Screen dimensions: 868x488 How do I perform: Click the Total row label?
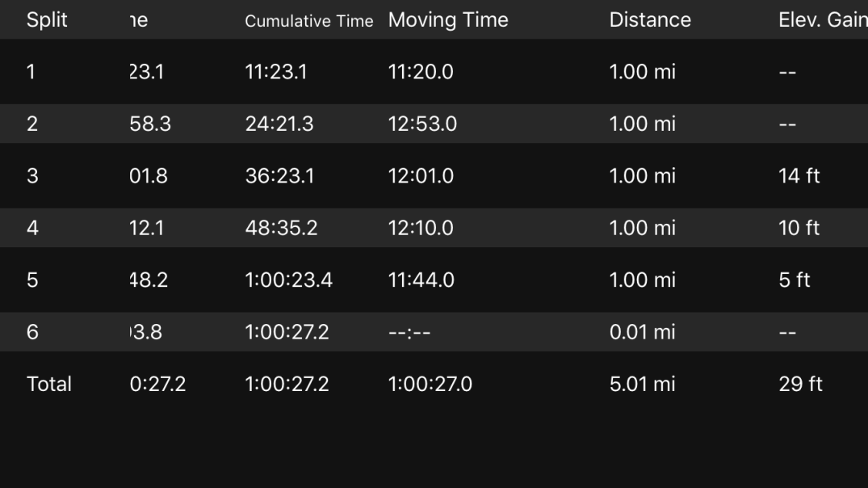48,384
